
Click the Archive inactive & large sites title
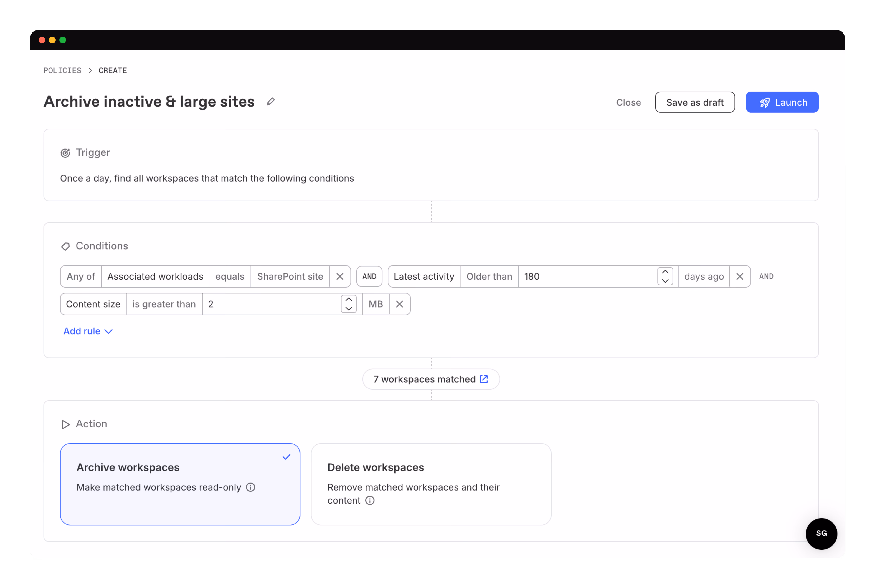tap(149, 102)
